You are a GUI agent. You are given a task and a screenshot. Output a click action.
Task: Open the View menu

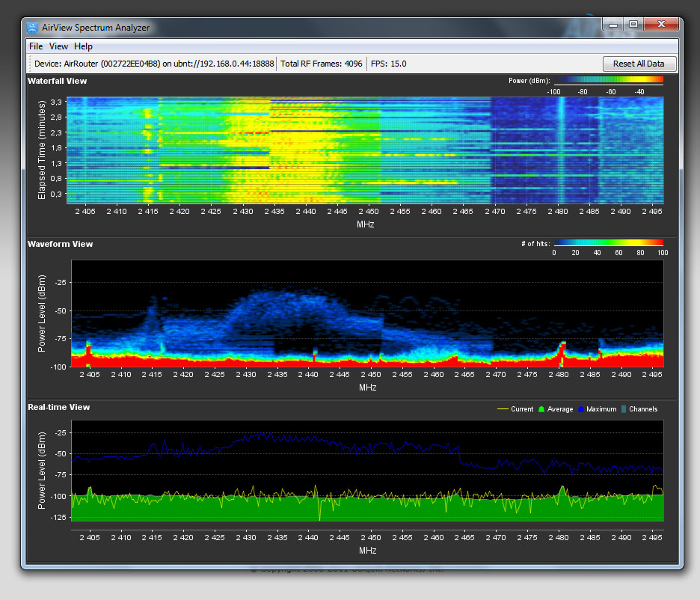[x=58, y=46]
